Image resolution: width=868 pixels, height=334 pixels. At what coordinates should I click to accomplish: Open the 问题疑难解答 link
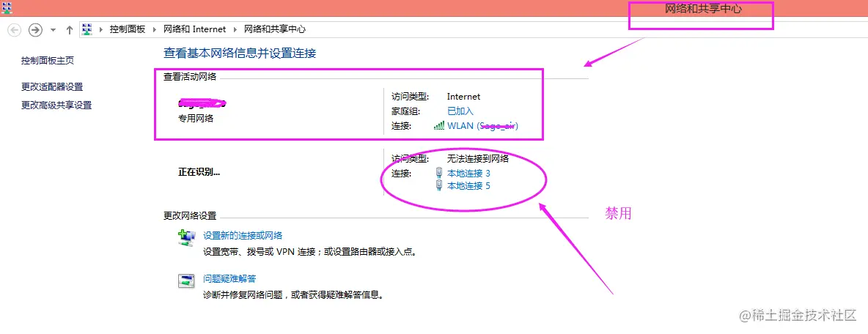click(229, 279)
